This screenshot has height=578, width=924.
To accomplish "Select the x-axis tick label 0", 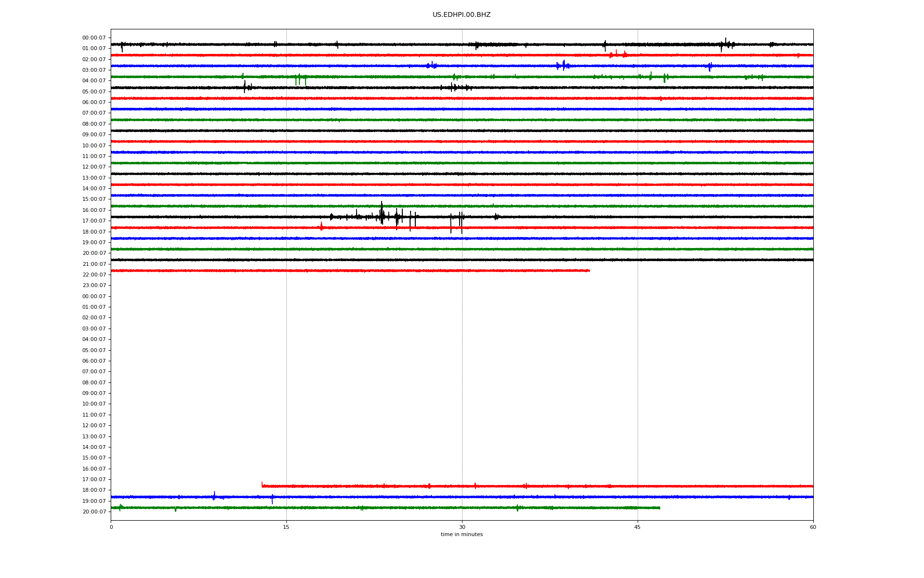I will [x=111, y=527].
